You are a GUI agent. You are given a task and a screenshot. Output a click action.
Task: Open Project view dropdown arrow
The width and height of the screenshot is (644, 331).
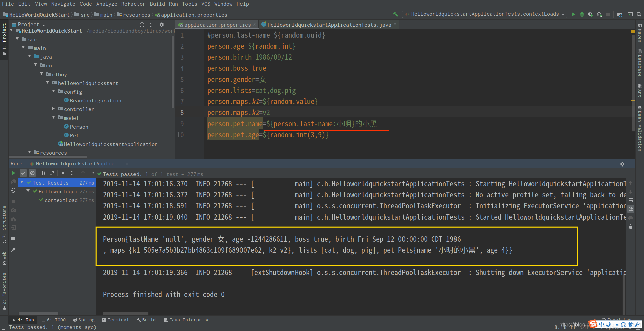tap(44, 25)
